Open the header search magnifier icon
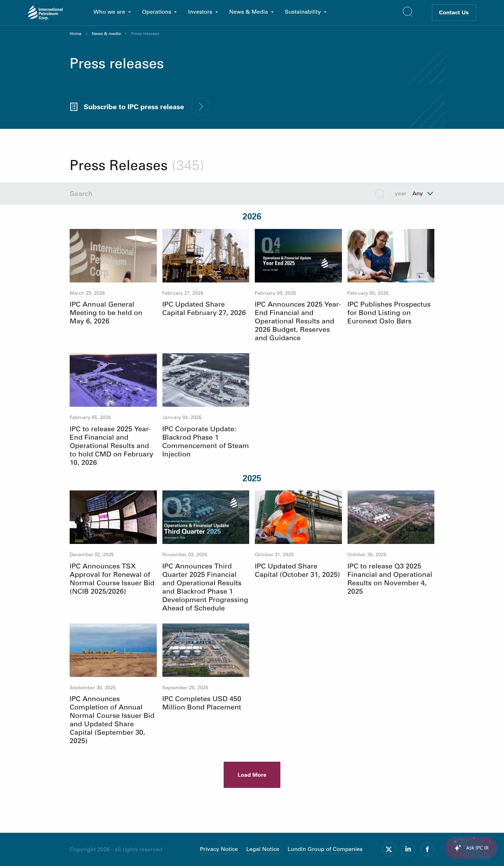This screenshot has width=504, height=866. (x=407, y=12)
